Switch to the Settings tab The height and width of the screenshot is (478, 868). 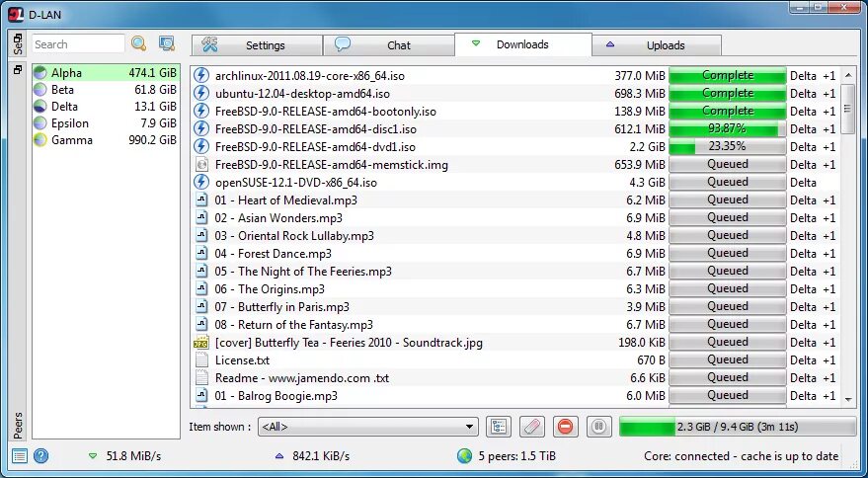click(257, 45)
